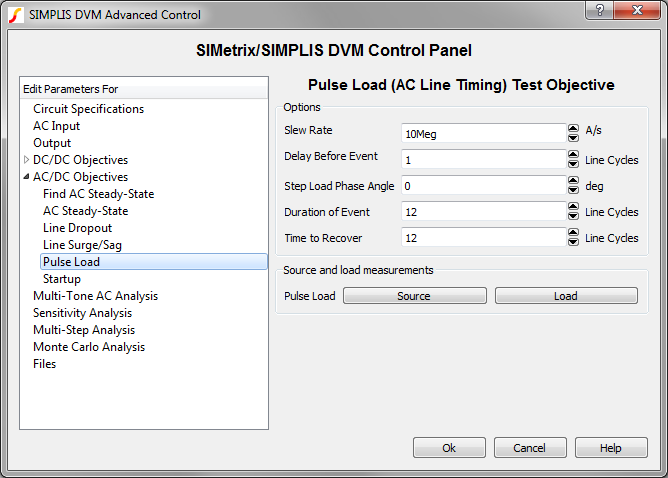
Task: Click the Step Load Phase Angle stepper
Action: [x=573, y=185]
